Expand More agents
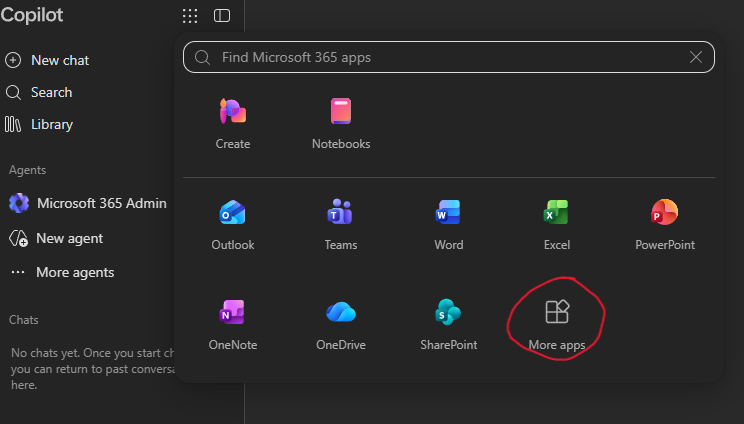Image resolution: width=744 pixels, height=424 pixels. click(63, 272)
